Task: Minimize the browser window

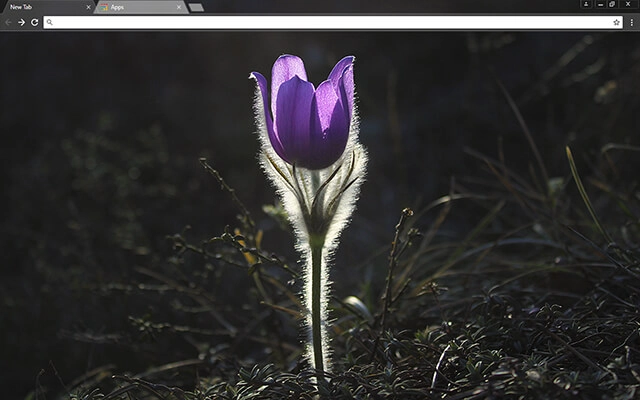Action: (600, 4)
